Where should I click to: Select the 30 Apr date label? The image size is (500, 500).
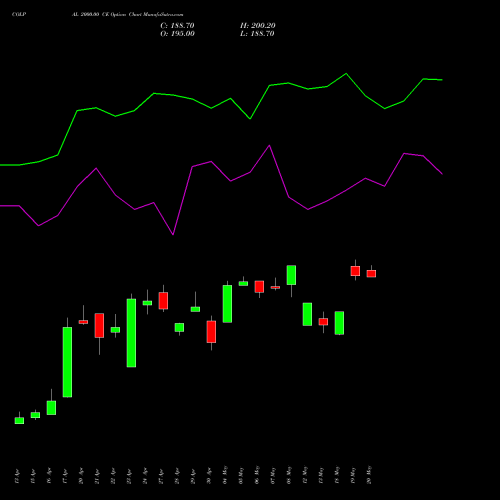coord(209,476)
